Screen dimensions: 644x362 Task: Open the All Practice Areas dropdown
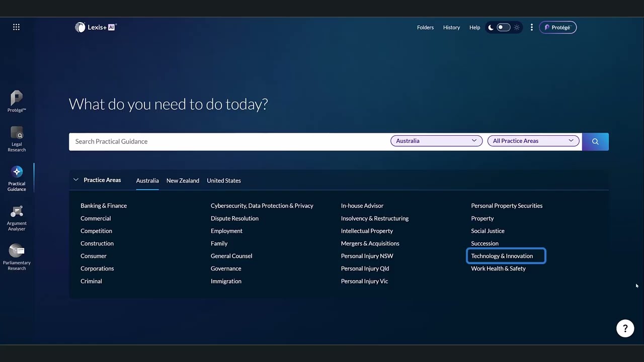pyautogui.click(x=533, y=141)
